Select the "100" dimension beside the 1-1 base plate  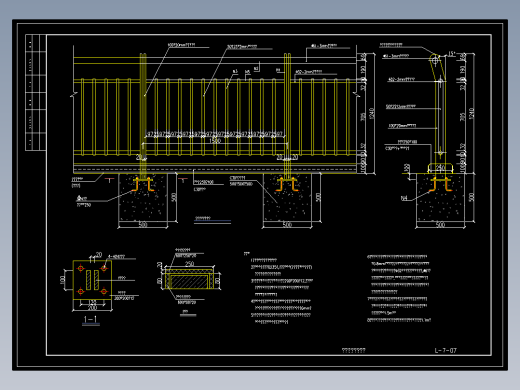[x=62, y=280]
